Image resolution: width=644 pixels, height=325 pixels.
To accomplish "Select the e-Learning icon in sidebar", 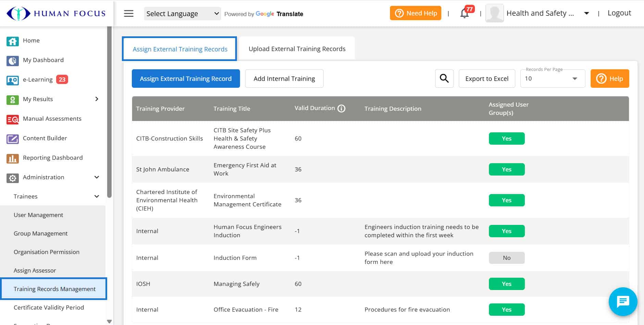I will coord(12,80).
